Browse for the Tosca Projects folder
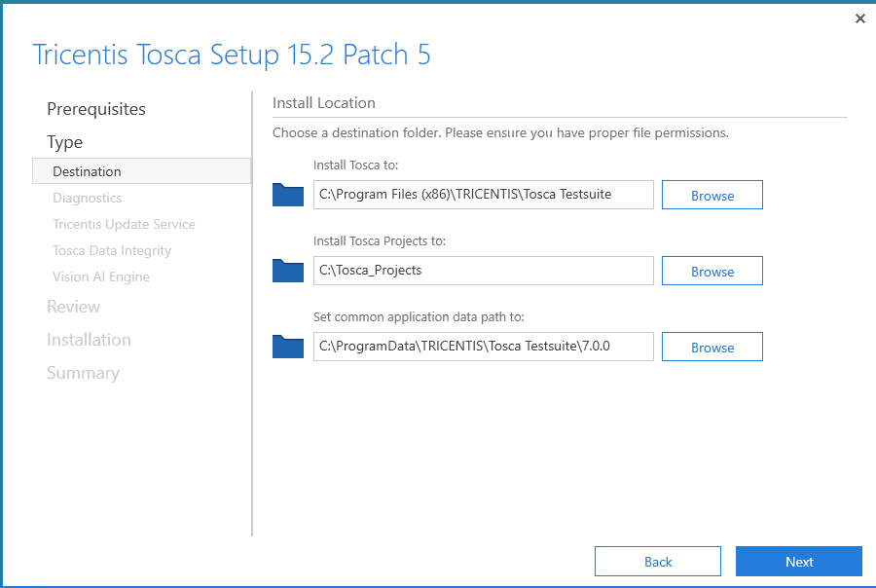 coord(712,271)
